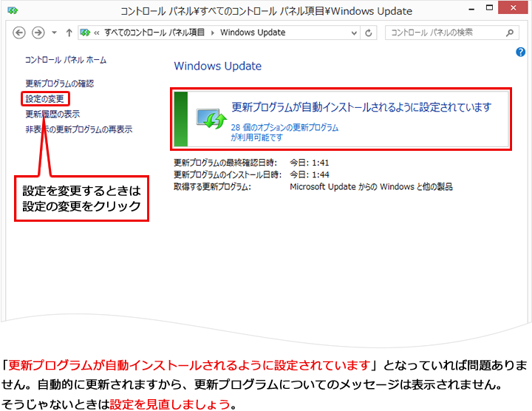532x411 pixels.
Task: Click the 更新プログラムが自動インストールされるように設定されています status text
Action: coord(361,107)
